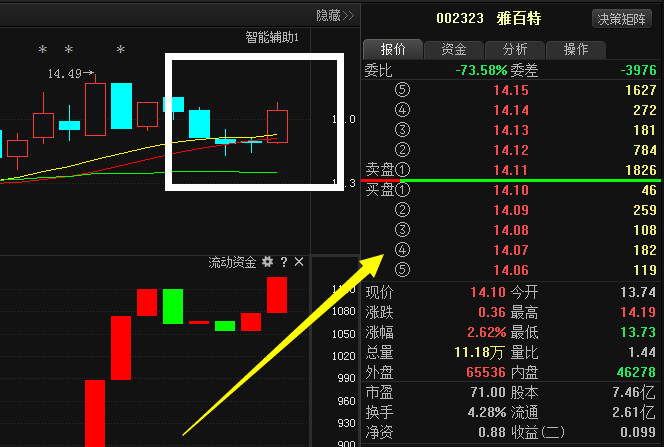Viewport: 664px width, 447px height.
Task: Select the last red candlestick on the K-line chart
Action: (277, 127)
